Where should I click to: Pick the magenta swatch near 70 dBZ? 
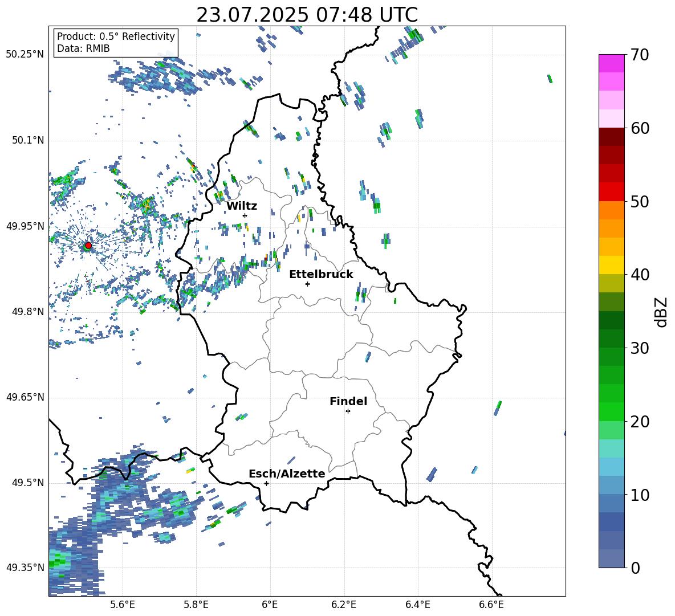611,63
